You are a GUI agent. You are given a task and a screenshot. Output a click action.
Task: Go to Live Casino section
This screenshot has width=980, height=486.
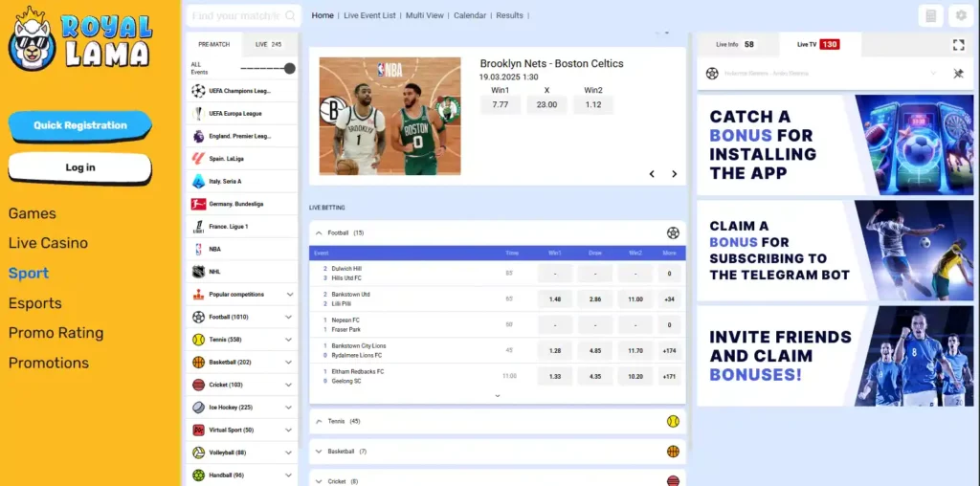coord(48,243)
